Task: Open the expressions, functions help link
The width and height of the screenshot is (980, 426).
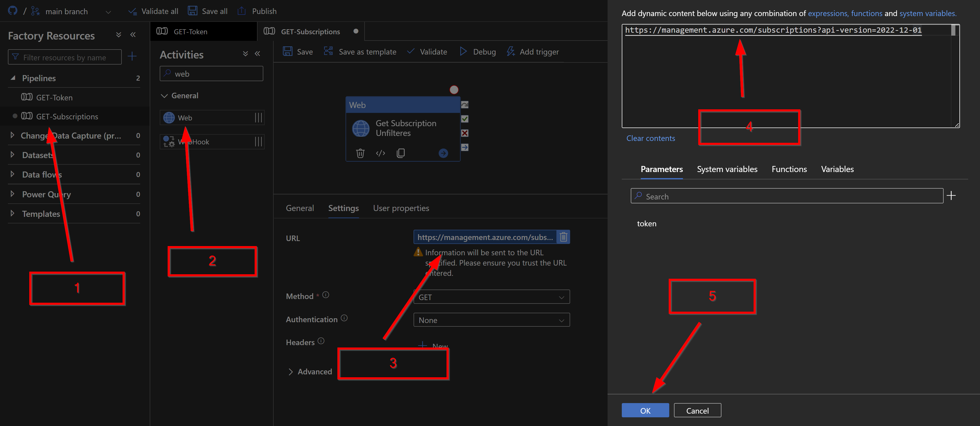Action: click(x=845, y=13)
